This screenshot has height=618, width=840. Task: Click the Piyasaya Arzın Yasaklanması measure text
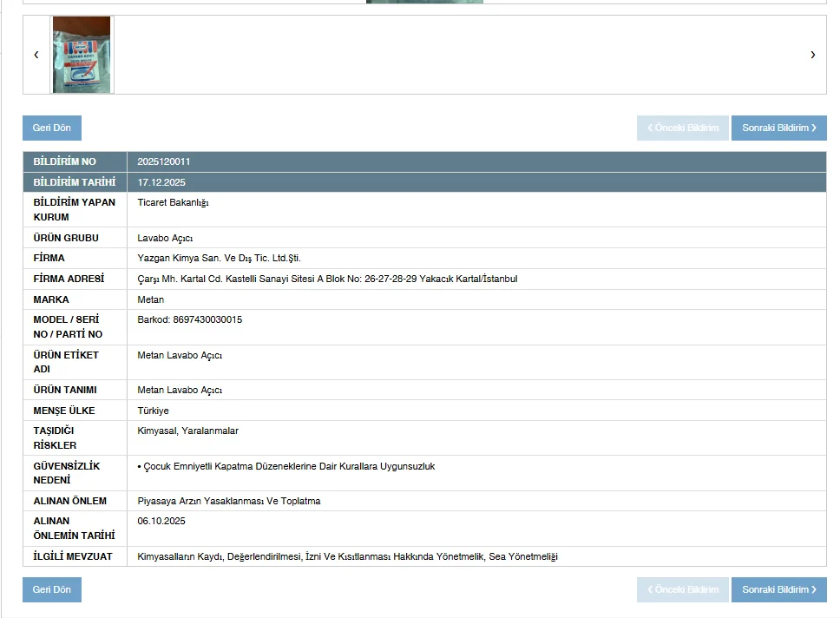(229, 502)
